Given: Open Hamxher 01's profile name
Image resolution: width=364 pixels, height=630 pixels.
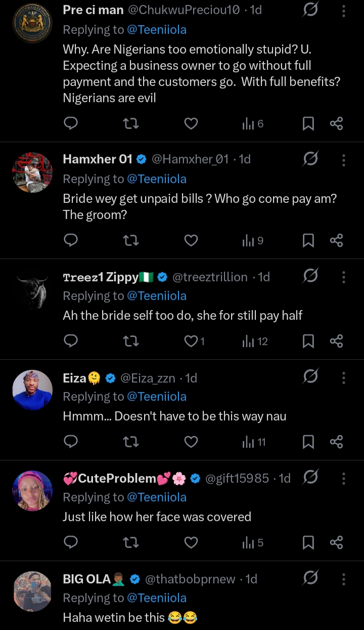Looking at the screenshot, I should pyautogui.click(x=97, y=159).
